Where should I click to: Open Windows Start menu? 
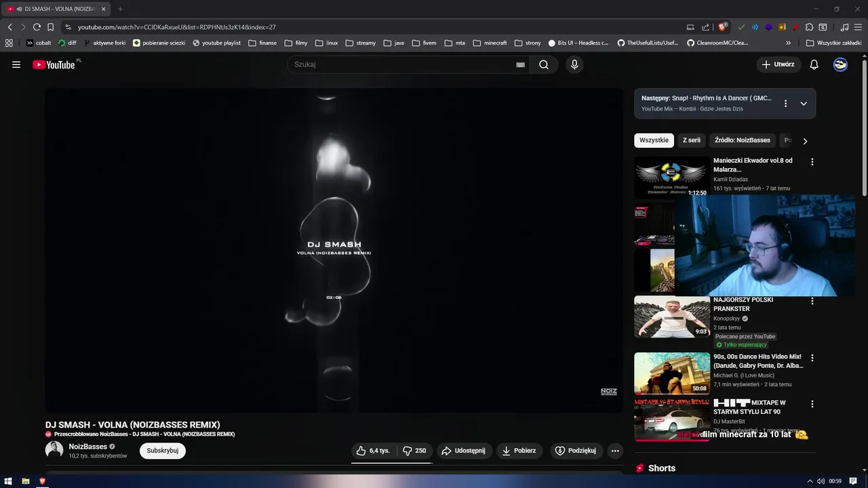tap(8, 481)
